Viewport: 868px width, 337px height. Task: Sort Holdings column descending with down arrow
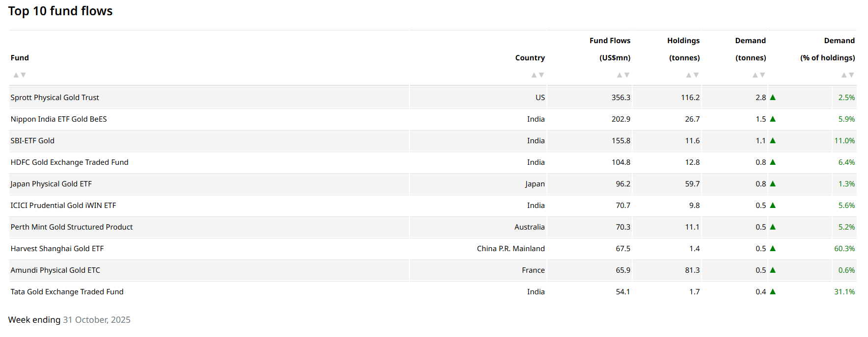click(696, 75)
